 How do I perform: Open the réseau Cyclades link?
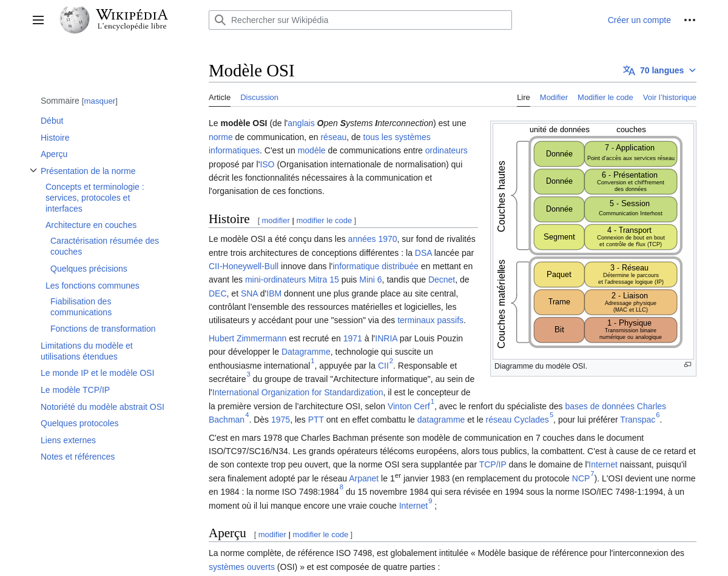click(x=517, y=420)
